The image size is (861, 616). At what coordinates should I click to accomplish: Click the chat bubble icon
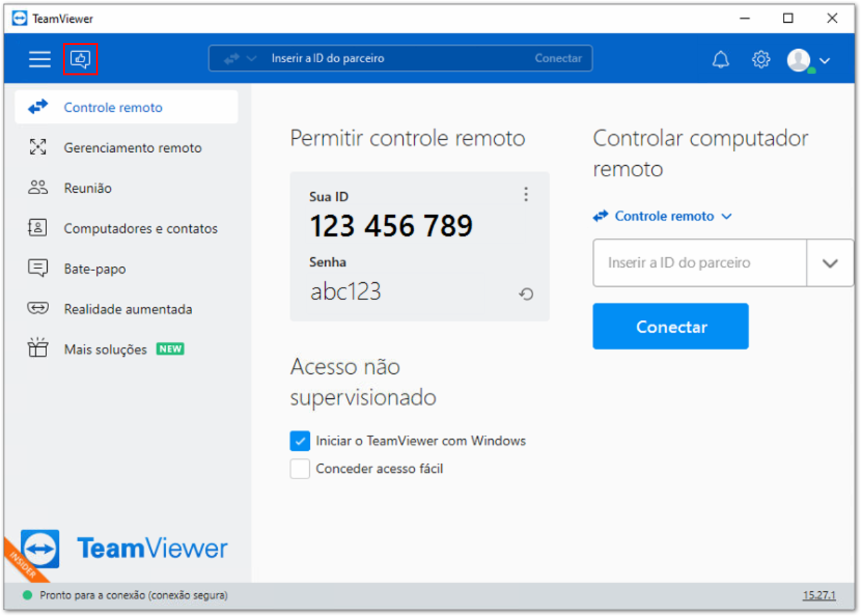(37, 268)
